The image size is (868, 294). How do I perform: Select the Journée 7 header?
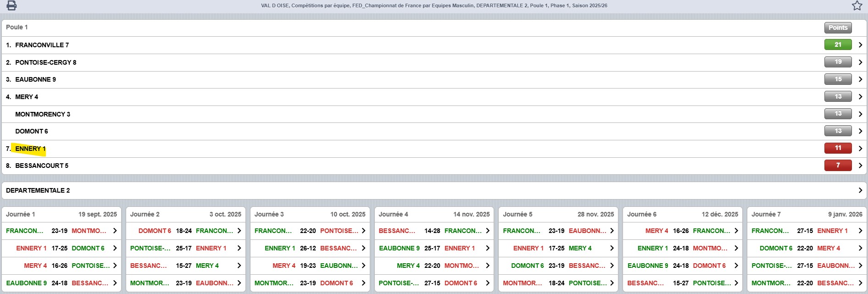tap(766, 214)
